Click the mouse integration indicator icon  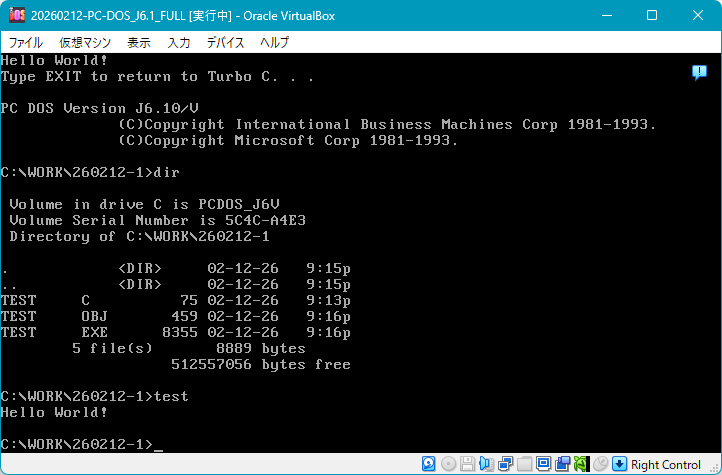(x=600, y=464)
